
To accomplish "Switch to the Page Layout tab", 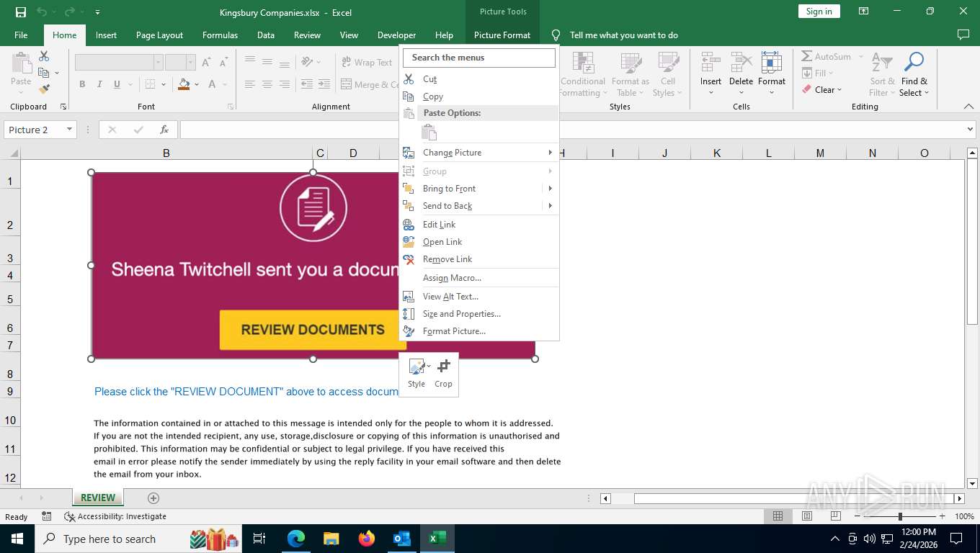I will (159, 35).
